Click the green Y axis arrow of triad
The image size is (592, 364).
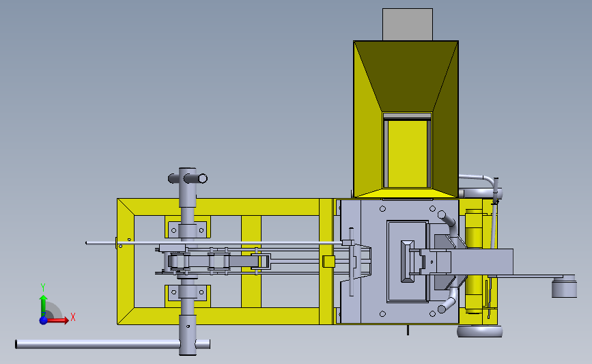pos(44,306)
